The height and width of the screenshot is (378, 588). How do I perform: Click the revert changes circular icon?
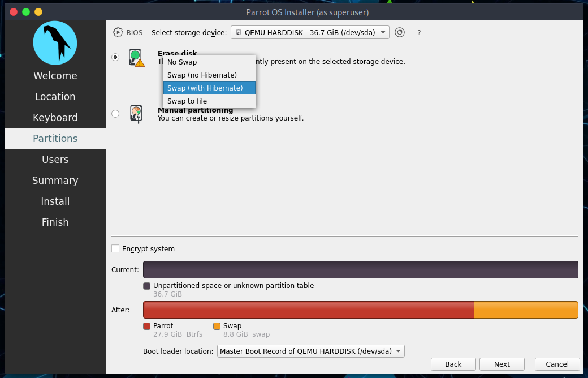[x=400, y=32]
